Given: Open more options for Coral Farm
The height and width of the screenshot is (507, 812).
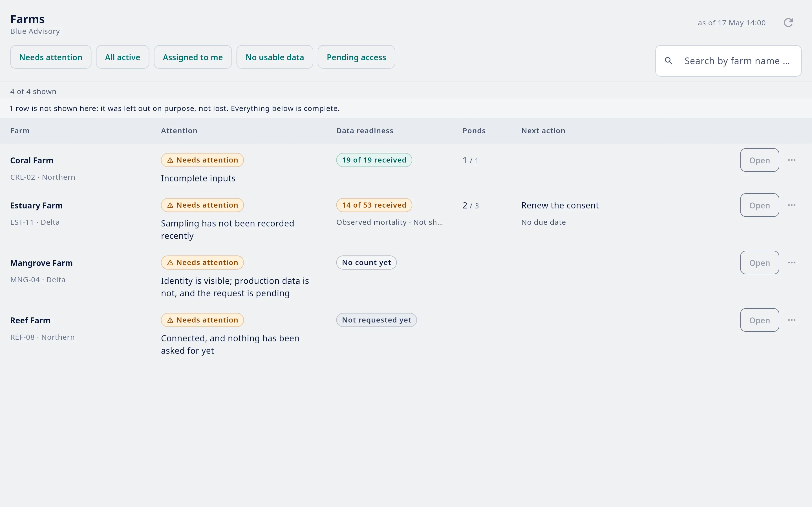Looking at the screenshot, I should point(791,160).
